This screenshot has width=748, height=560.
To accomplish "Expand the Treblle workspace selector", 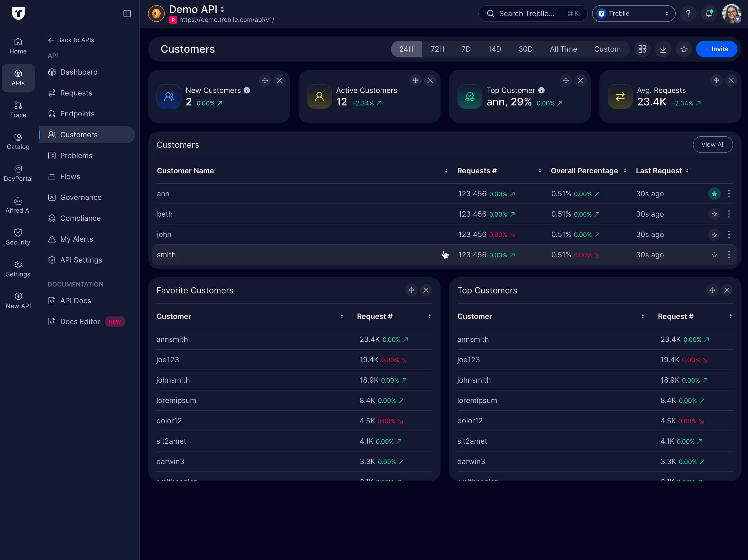I will point(633,14).
